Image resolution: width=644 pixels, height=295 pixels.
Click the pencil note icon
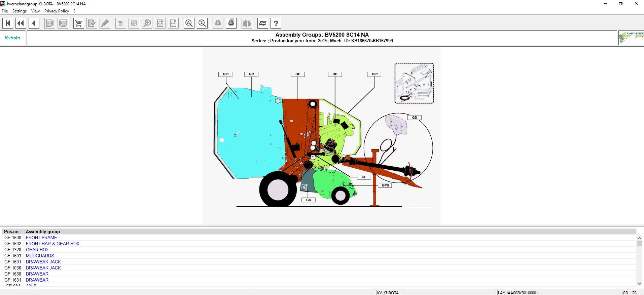[x=105, y=23]
